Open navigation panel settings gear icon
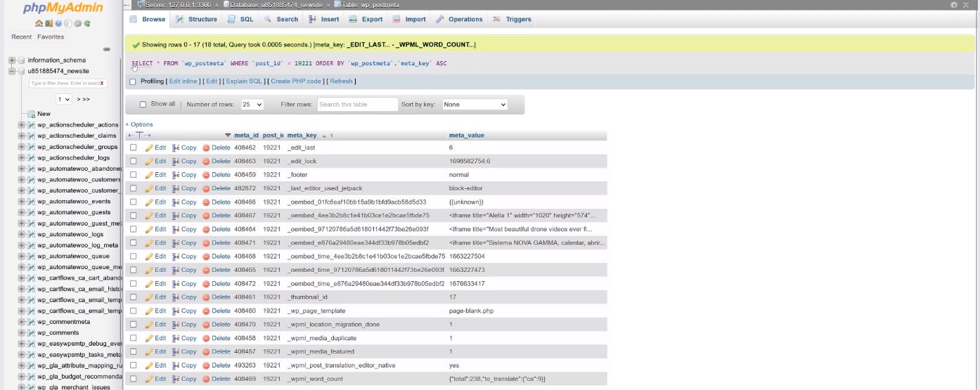 [77, 23]
